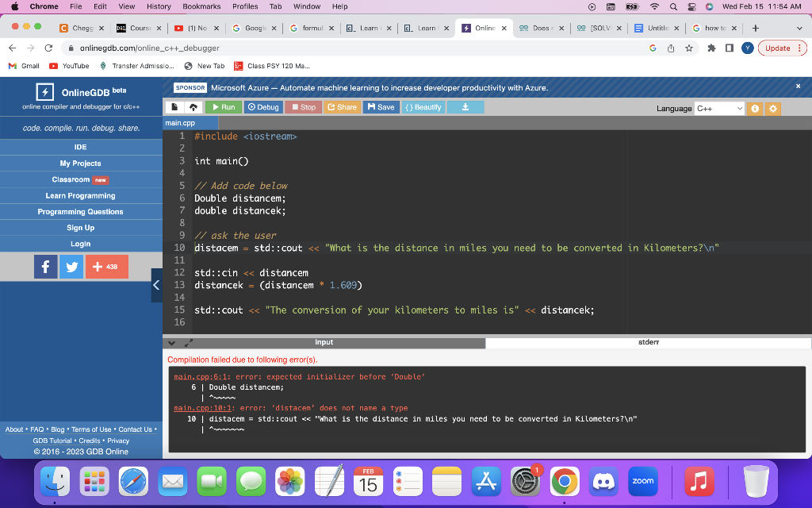812x508 pixels.
Task: Dismiss the Azure sponsor banner
Action: click(800, 86)
